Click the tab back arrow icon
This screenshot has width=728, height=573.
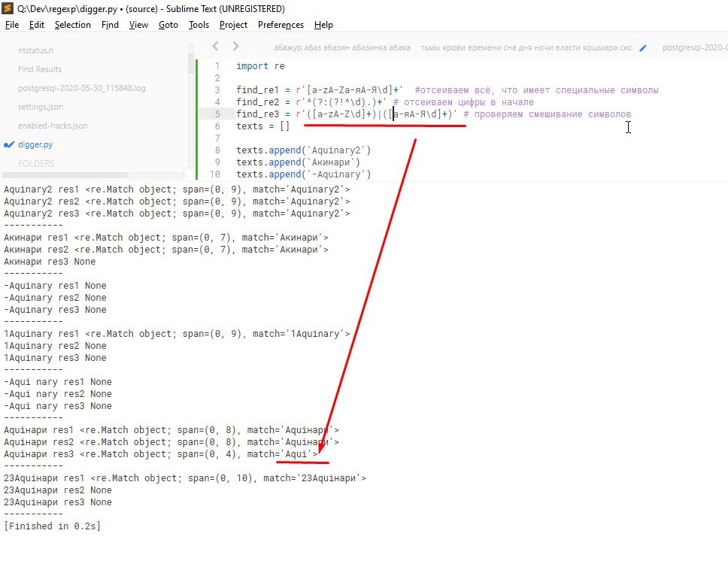click(x=215, y=46)
